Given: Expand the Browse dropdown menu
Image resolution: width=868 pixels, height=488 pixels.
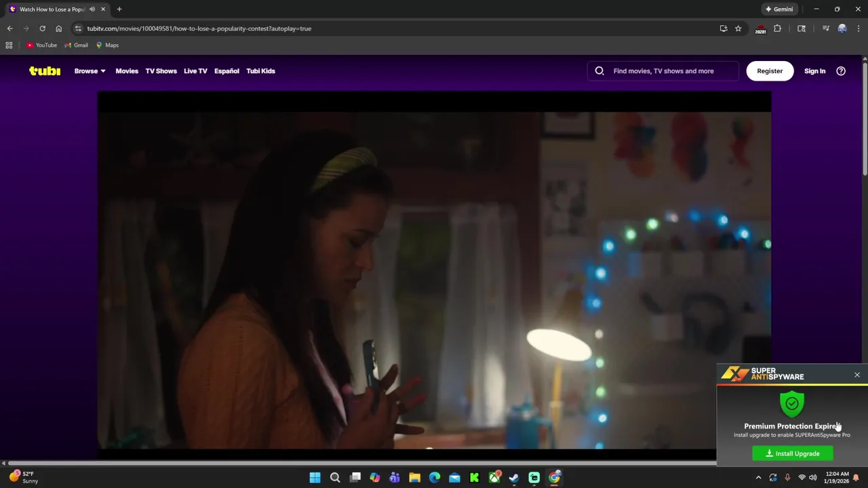Looking at the screenshot, I should (x=90, y=71).
